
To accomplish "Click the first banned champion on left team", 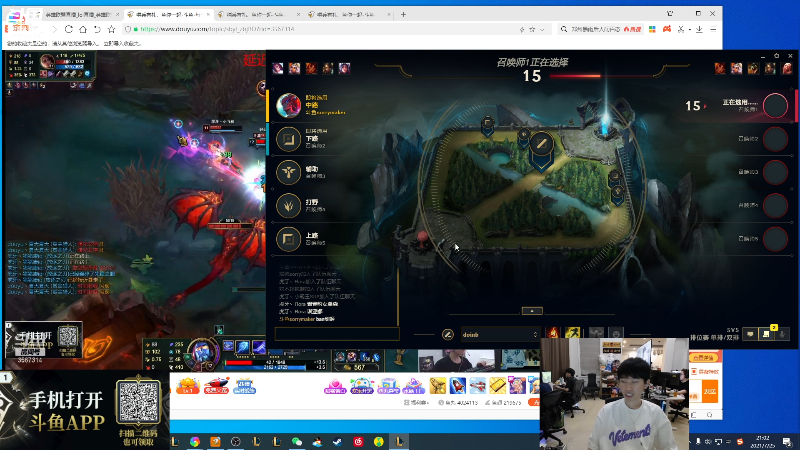I will pyautogui.click(x=278, y=68).
